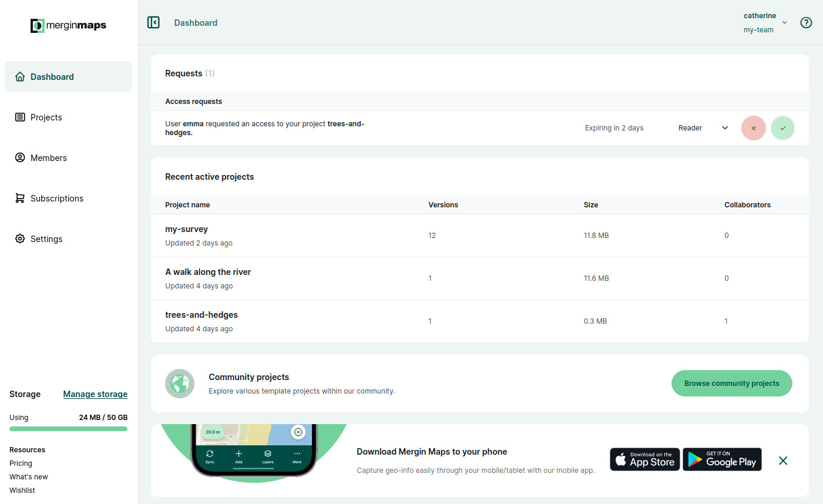Click the storage usage progress bar
The height and width of the screenshot is (504, 823).
click(68, 429)
